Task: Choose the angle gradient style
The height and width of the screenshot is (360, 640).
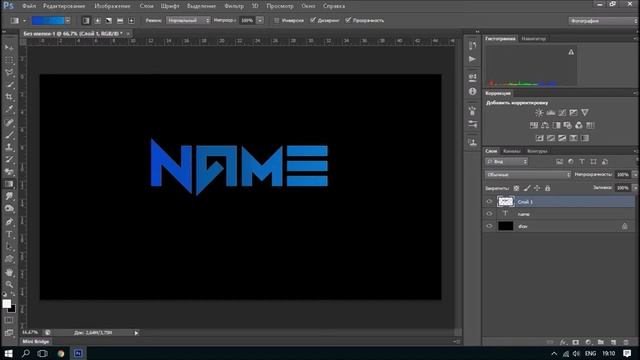Action: tap(109, 20)
